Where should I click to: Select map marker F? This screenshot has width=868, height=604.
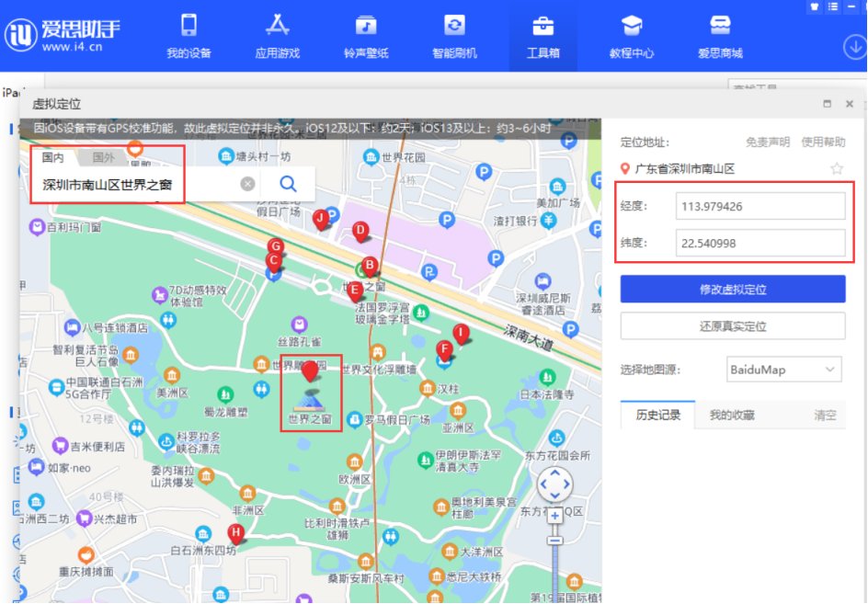[444, 350]
